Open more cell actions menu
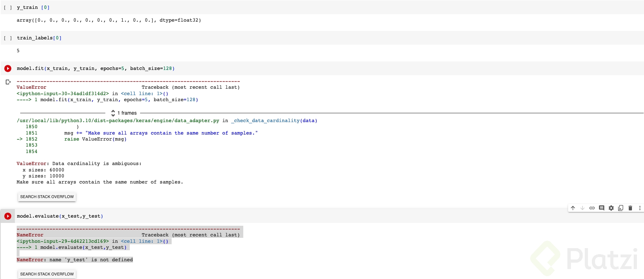The image size is (644, 279). [x=640, y=208]
